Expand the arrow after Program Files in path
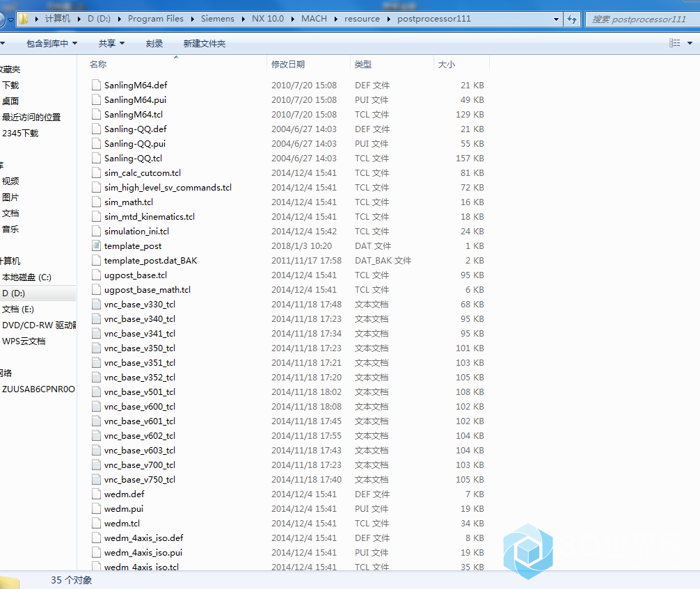 coord(192,19)
